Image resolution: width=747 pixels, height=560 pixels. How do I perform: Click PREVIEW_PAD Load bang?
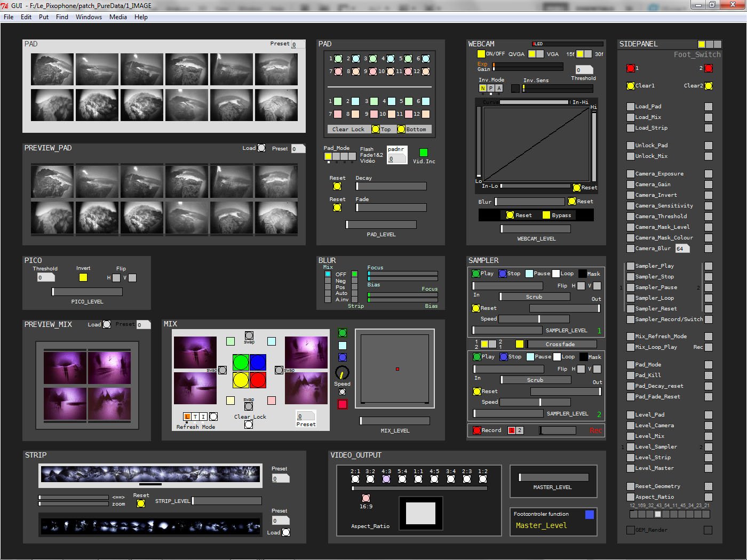point(261,148)
